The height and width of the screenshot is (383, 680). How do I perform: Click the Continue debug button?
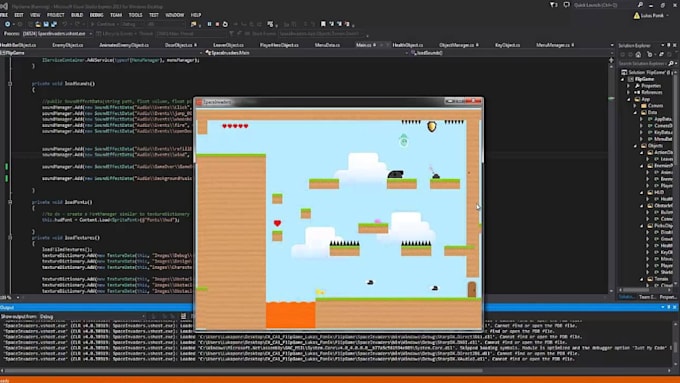[103, 24]
